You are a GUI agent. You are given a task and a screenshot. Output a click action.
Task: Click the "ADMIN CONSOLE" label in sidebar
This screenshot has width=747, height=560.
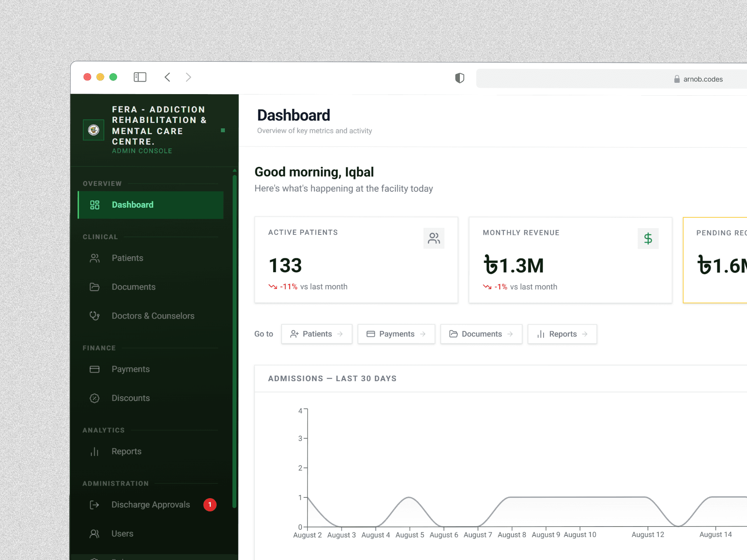(142, 151)
